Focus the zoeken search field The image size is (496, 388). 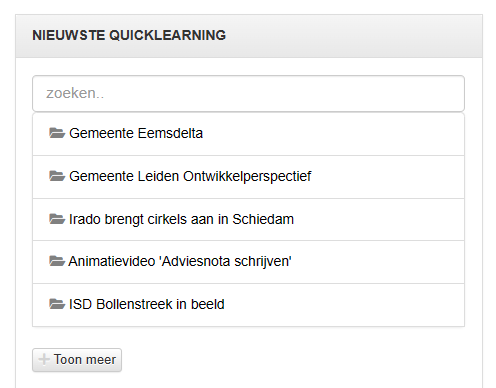(248, 94)
